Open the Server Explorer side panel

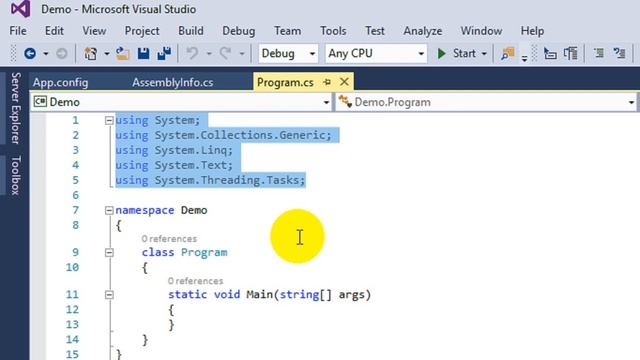(16, 108)
